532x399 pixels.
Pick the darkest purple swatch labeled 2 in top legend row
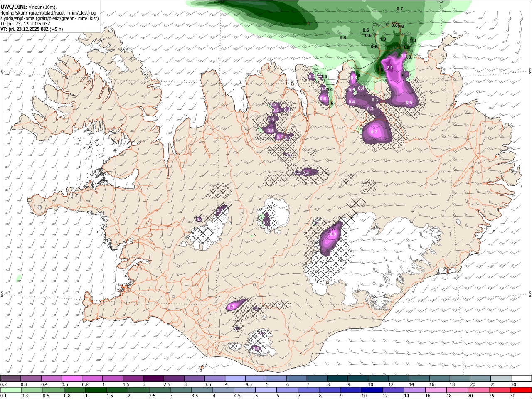153,379
